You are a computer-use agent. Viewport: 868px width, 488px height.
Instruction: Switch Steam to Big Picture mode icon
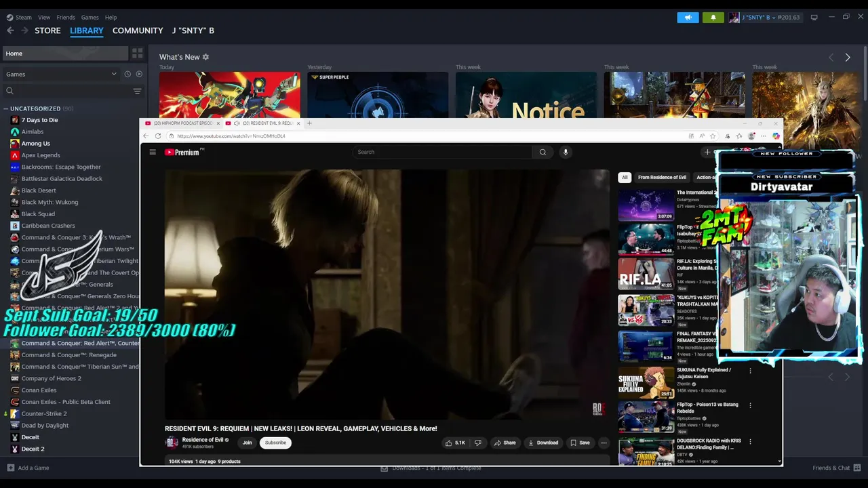click(814, 18)
